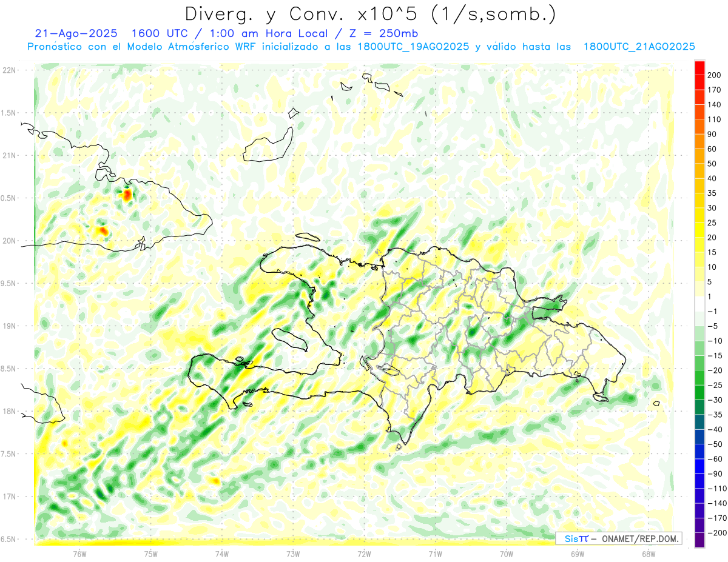The image size is (728, 562).
Task: Click the colorbar label "60"
Action: (712, 149)
